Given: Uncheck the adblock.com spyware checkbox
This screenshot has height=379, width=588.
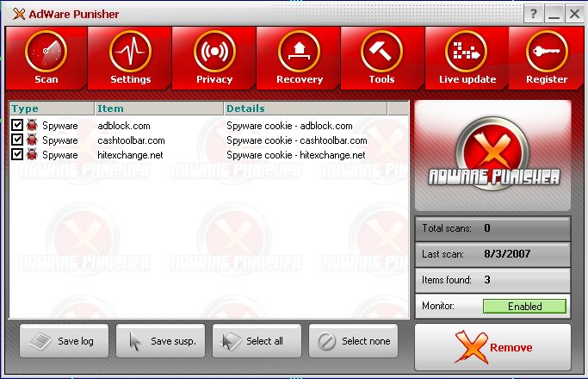Looking at the screenshot, I should (17, 125).
